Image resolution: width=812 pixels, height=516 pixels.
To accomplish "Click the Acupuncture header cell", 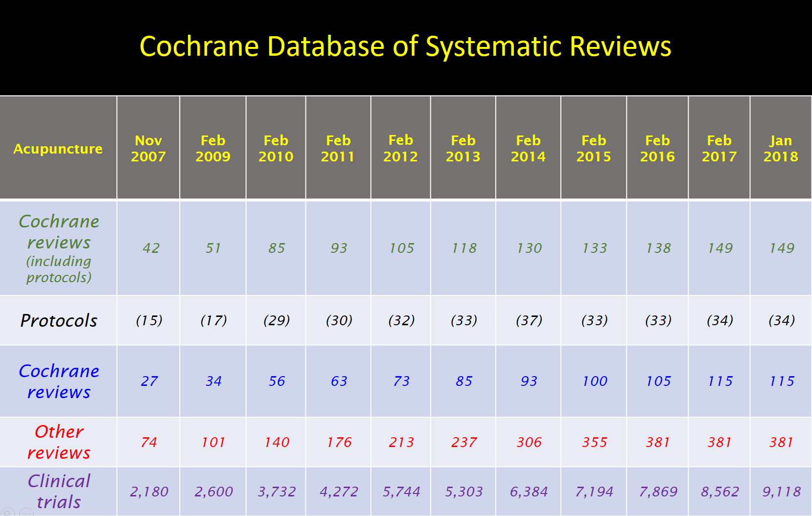I will 58,149.
